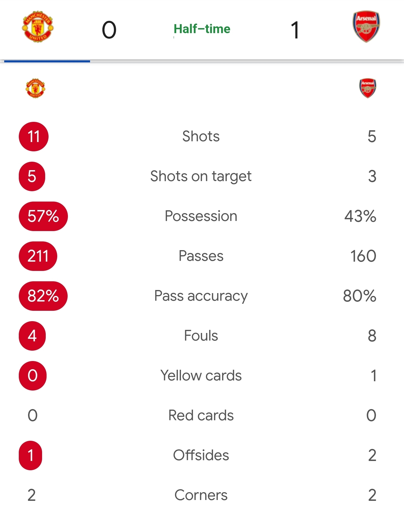Click the green Half-time status text

(x=202, y=29)
